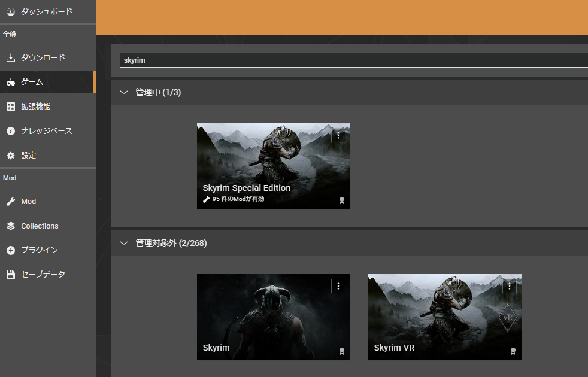The width and height of the screenshot is (588, 377).
Task: Click the gamepad icon beside ゲーム
Action: 11,82
